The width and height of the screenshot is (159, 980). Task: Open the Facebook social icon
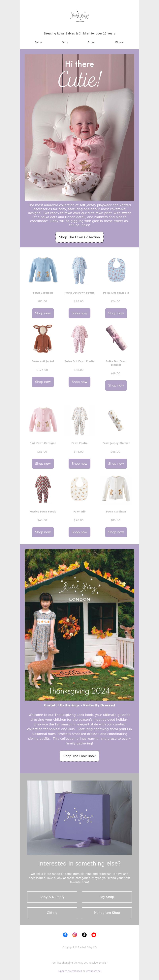coord(65,935)
